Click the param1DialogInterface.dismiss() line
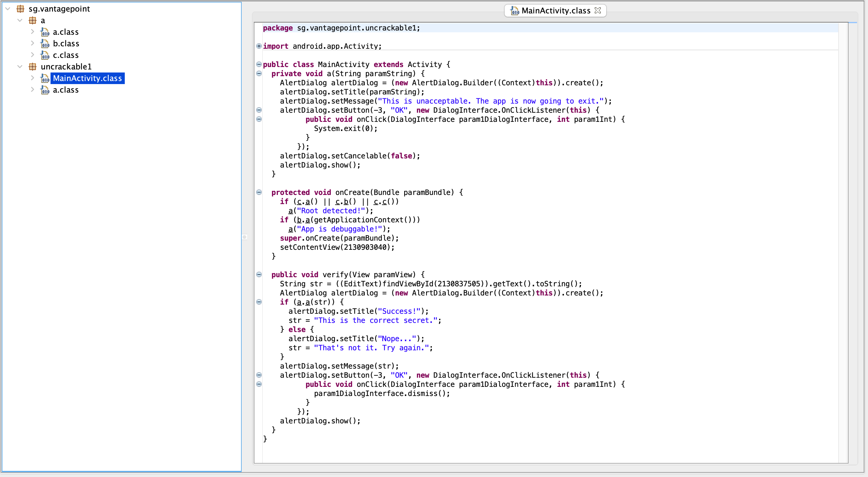This screenshot has height=477, width=868. pos(382,394)
